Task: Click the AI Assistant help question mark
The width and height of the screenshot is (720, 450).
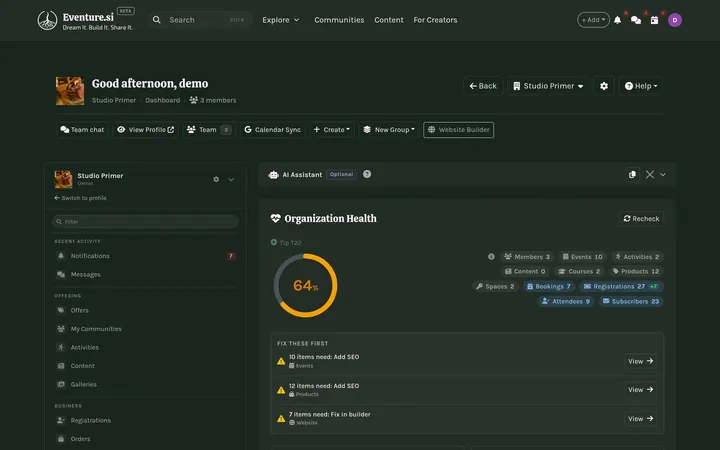Action: point(367,174)
